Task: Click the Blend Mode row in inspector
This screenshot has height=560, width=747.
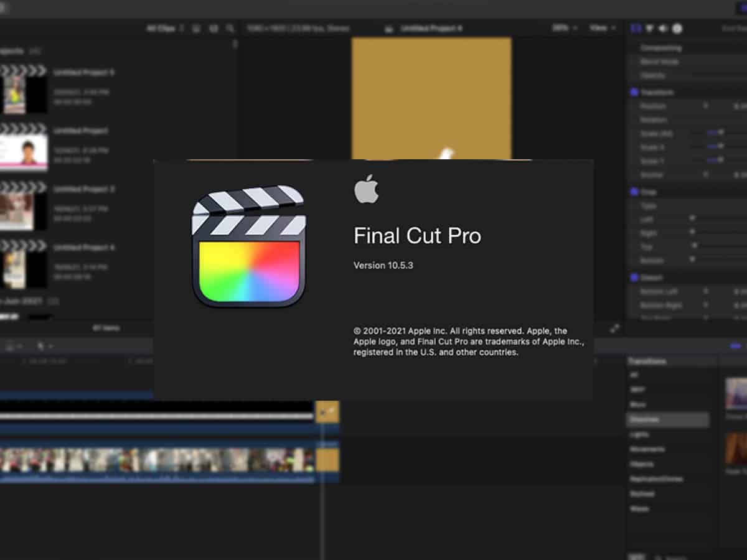Action: pos(688,62)
